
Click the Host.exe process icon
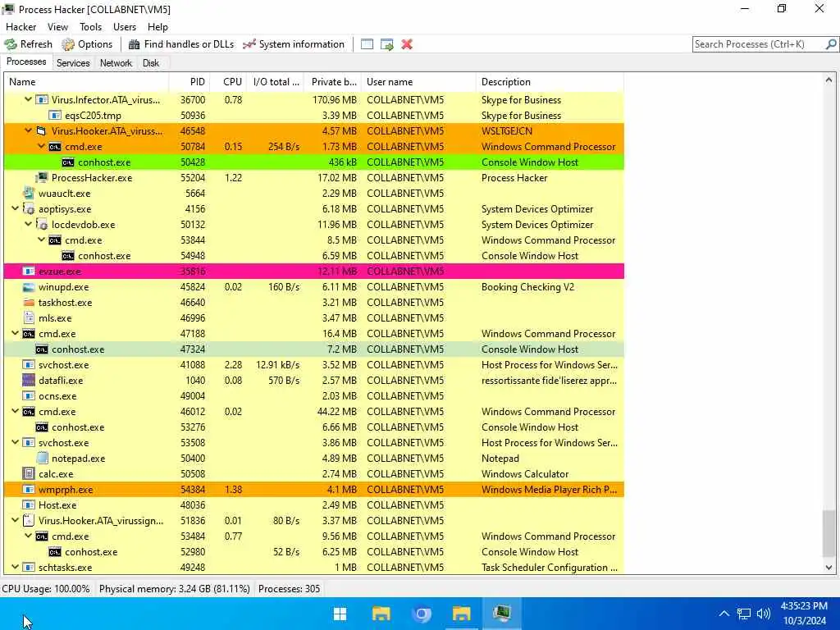tap(29, 505)
